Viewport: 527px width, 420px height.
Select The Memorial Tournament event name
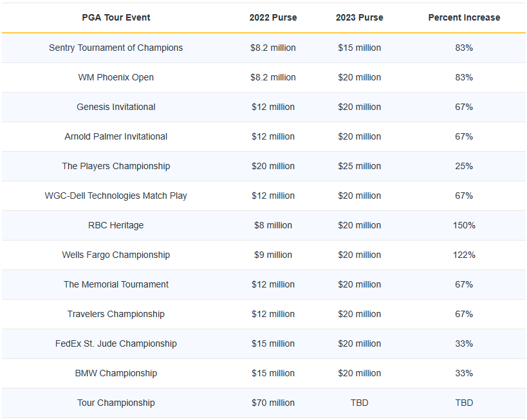[x=116, y=284]
